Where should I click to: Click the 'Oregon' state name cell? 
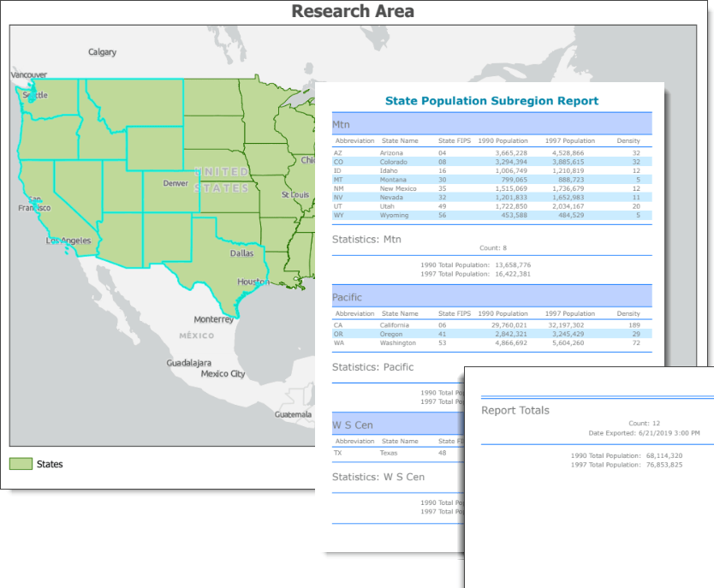point(391,334)
